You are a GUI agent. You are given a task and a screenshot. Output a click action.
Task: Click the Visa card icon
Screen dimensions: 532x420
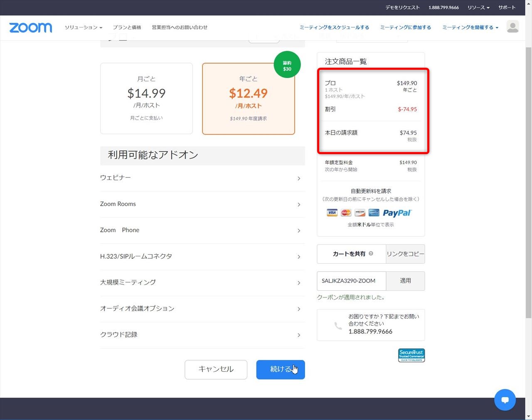point(332,213)
